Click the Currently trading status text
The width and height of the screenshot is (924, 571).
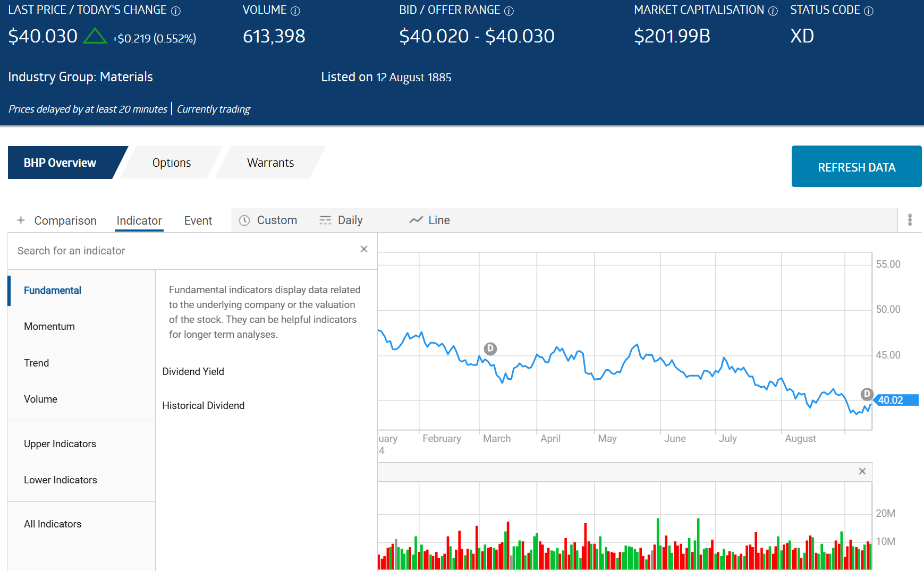tap(214, 109)
